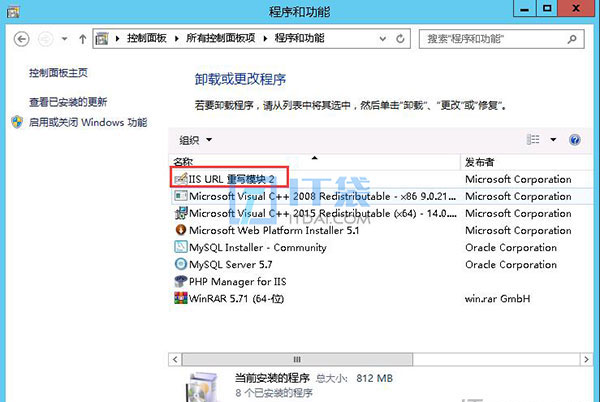Click the PHP Manager for IIS icon

coord(181,282)
